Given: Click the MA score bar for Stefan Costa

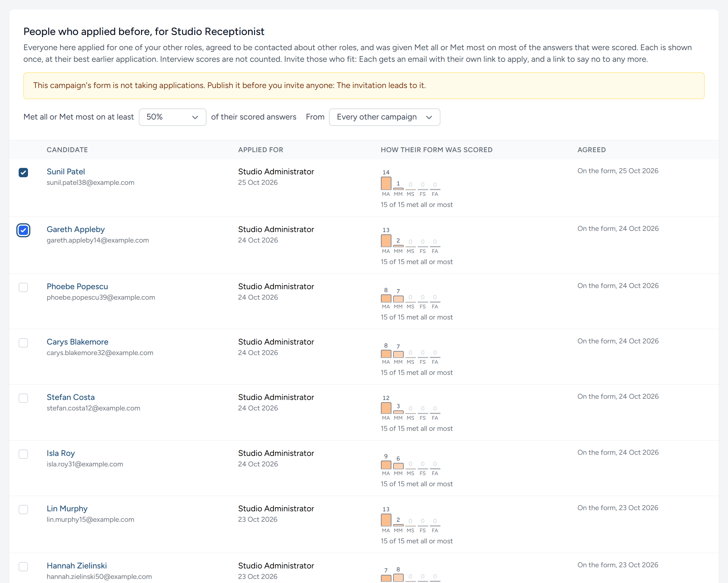Looking at the screenshot, I should click(386, 408).
